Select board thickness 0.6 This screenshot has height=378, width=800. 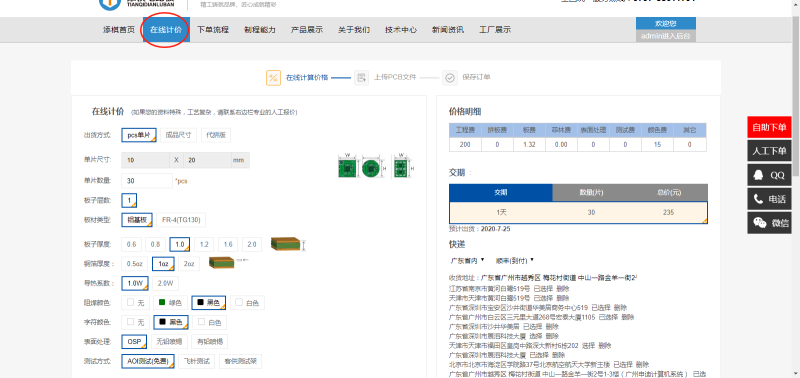131,244
